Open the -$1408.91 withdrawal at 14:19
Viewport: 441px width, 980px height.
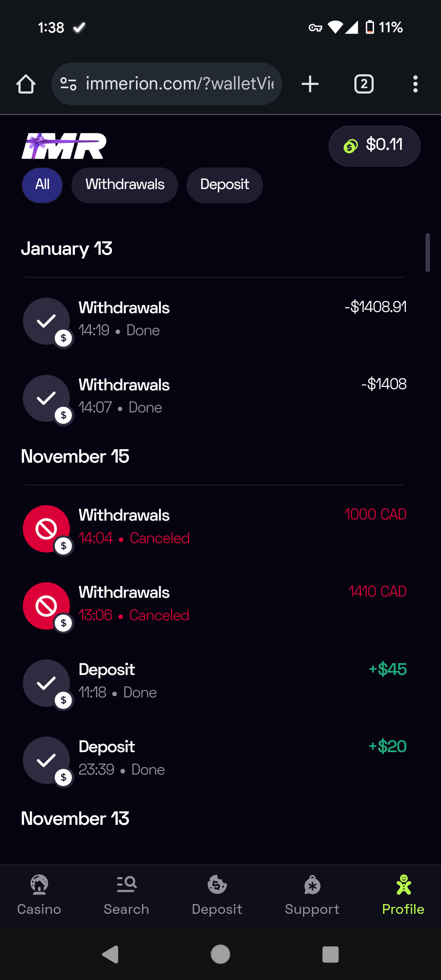coord(214,321)
